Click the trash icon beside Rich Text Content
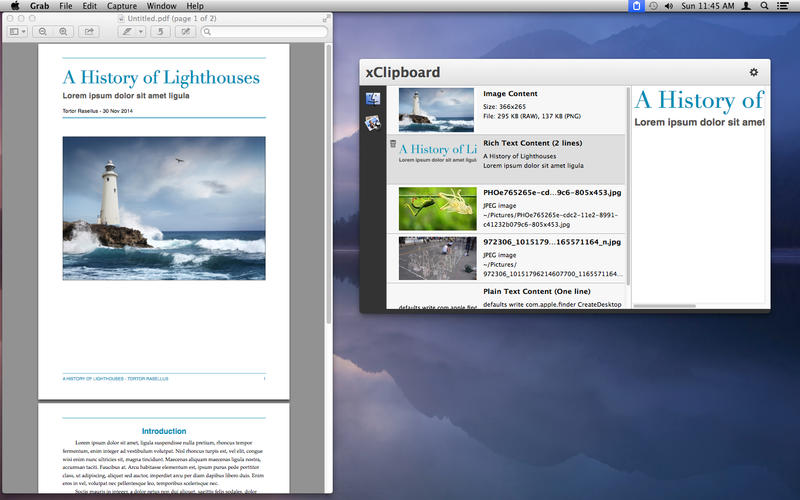Viewport: 800px width, 500px height. coord(393,144)
